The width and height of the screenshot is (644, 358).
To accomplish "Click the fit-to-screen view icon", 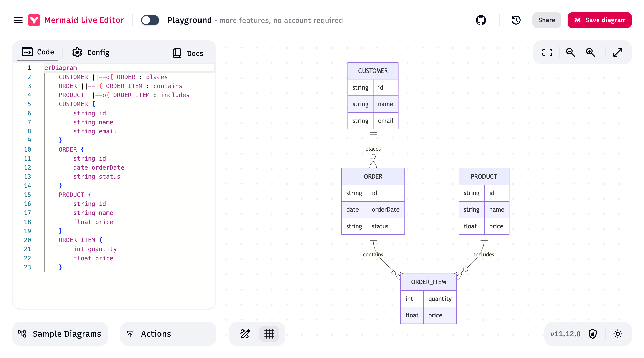I will click(x=547, y=52).
